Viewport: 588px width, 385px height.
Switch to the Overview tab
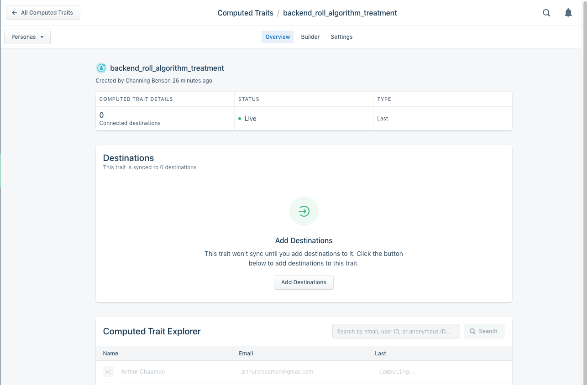[x=278, y=37]
